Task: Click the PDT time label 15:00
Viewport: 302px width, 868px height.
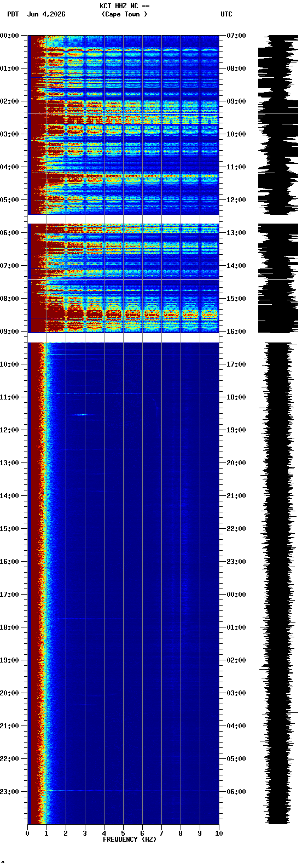Action: click(9, 529)
